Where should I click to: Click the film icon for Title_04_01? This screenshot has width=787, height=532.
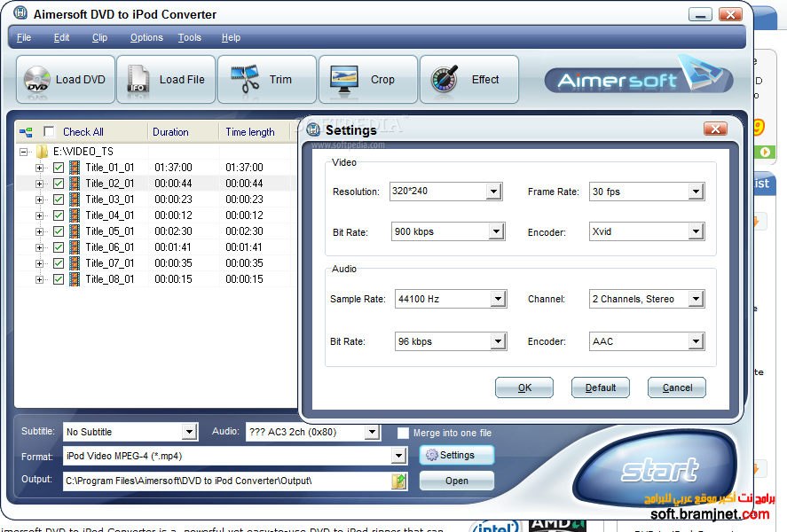(x=75, y=215)
